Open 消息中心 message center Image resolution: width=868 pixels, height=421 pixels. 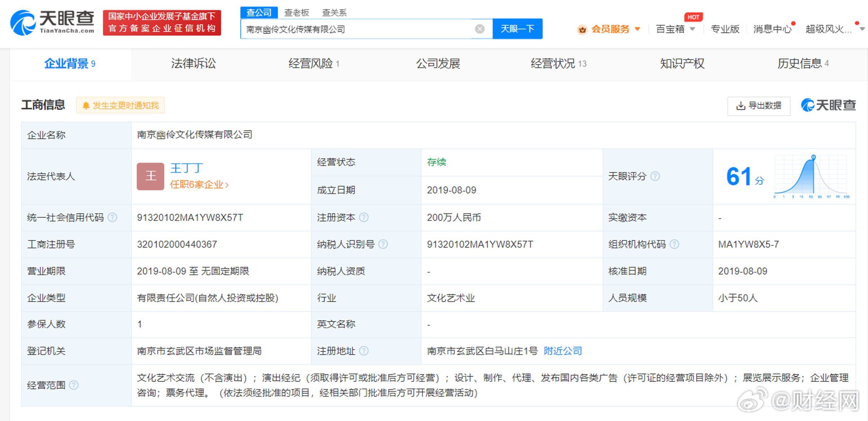[772, 29]
